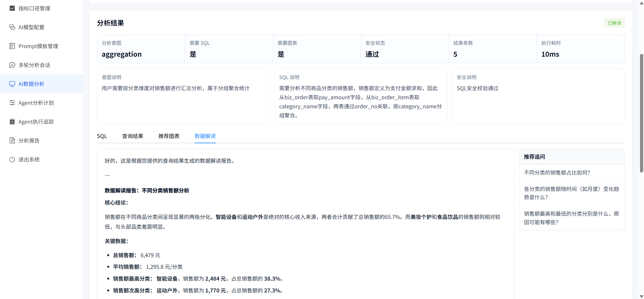
Task: Open Agent执行追踪 sidebar entry
Action: point(42,122)
